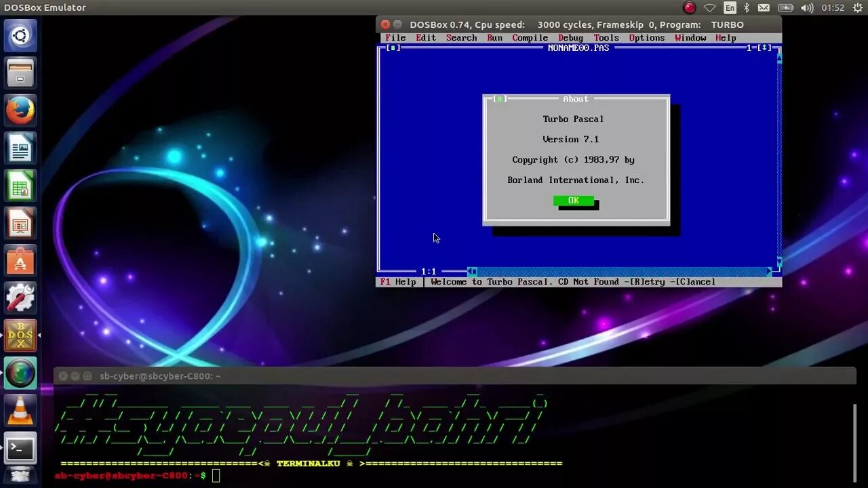The image size is (868, 488).
Task: Open Firefox web browser from the launcher
Action: tap(20, 110)
